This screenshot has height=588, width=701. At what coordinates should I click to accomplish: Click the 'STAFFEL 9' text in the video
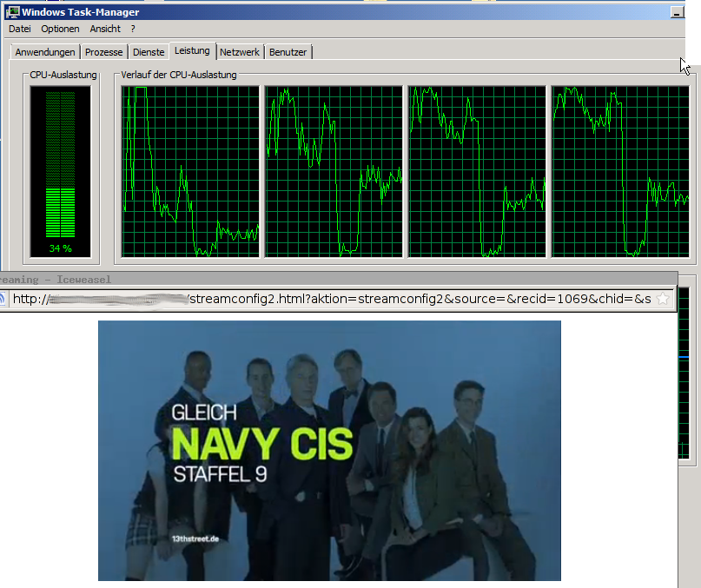pos(220,474)
